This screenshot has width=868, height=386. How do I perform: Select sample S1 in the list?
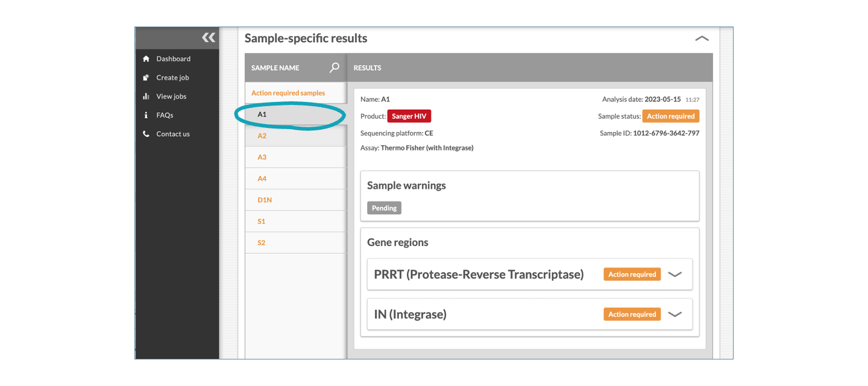[x=295, y=221]
